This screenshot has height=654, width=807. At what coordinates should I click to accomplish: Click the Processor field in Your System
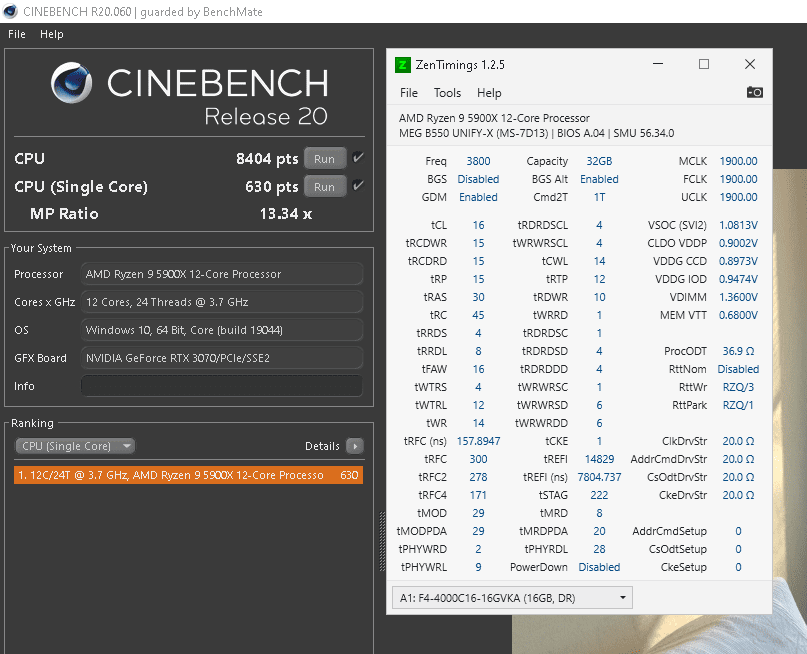pos(222,274)
